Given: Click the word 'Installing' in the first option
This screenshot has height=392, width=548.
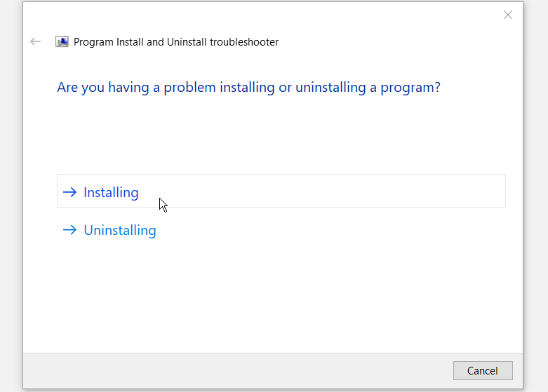Looking at the screenshot, I should coord(111,192).
